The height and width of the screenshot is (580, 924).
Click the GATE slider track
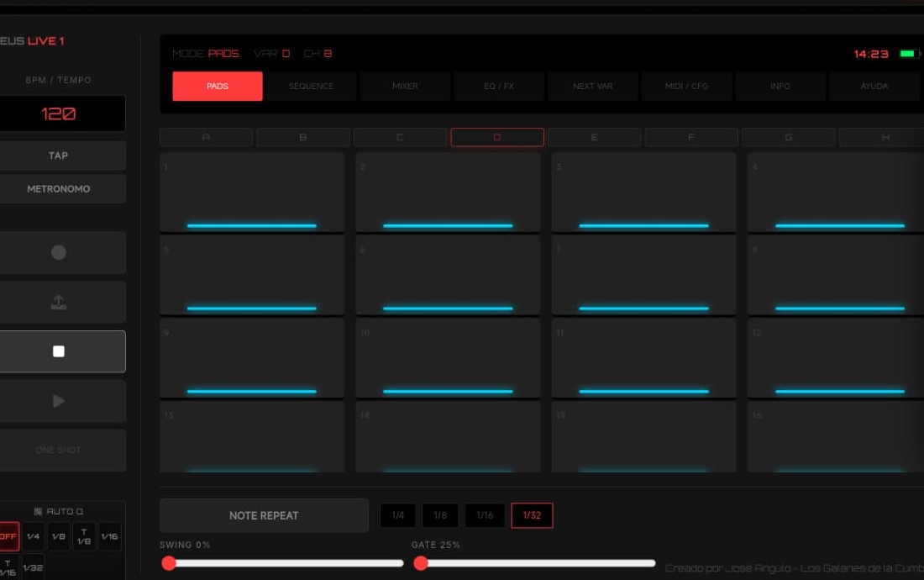(x=535, y=563)
